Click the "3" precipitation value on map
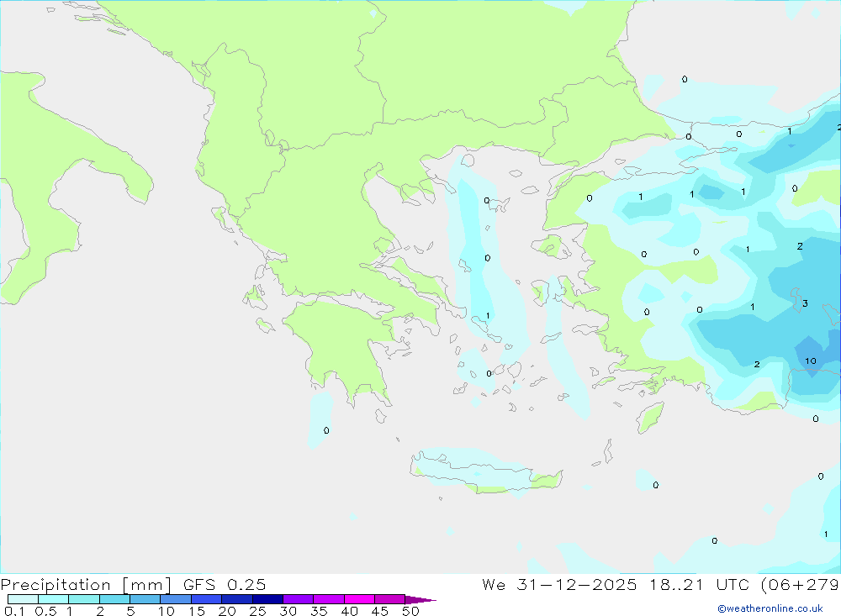Viewport: 841px width, 616px height. pos(805,303)
